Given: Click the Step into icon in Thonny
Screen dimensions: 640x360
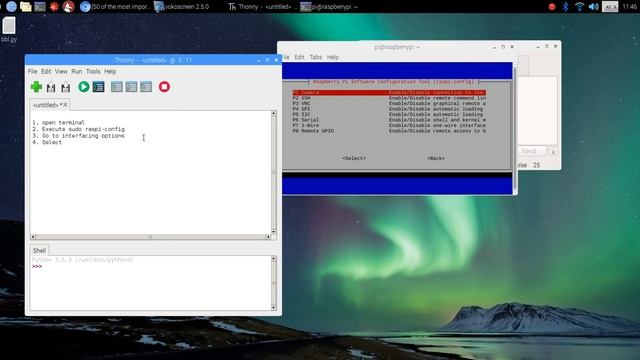Looking at the screenshot, I should click(131, 87).
